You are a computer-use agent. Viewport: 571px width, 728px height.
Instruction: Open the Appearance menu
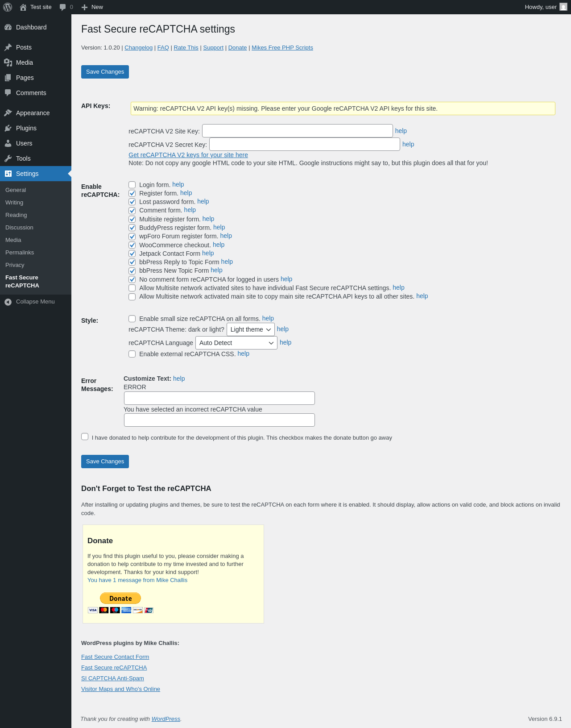pos(33,113)
